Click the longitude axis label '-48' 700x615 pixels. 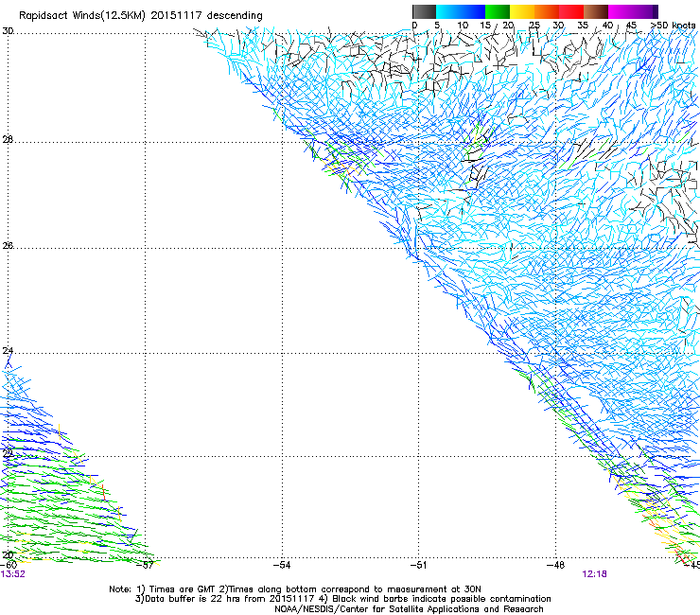[556, 565]
